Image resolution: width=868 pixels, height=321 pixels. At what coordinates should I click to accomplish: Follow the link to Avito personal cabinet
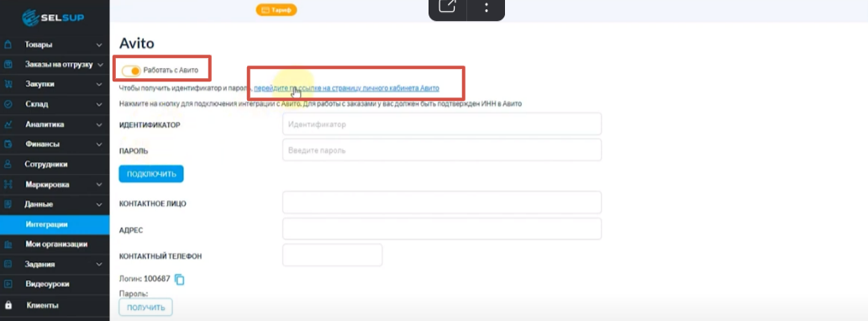346,88
